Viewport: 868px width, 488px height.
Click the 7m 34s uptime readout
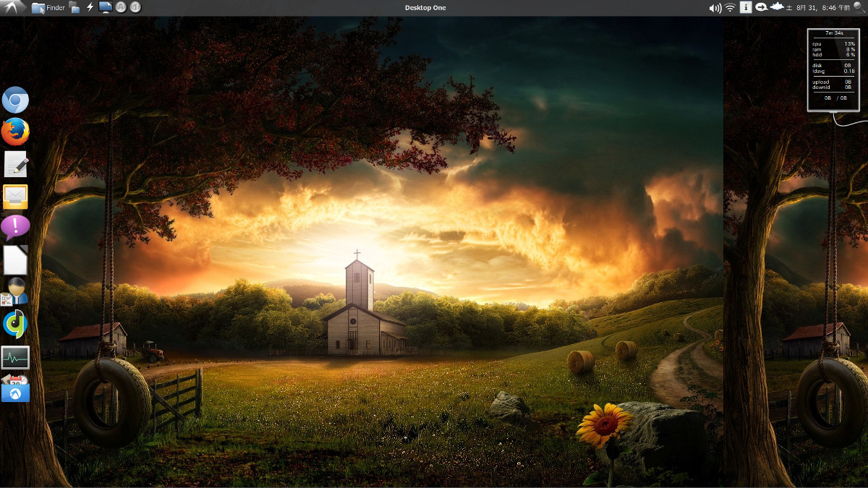(833, 33)
